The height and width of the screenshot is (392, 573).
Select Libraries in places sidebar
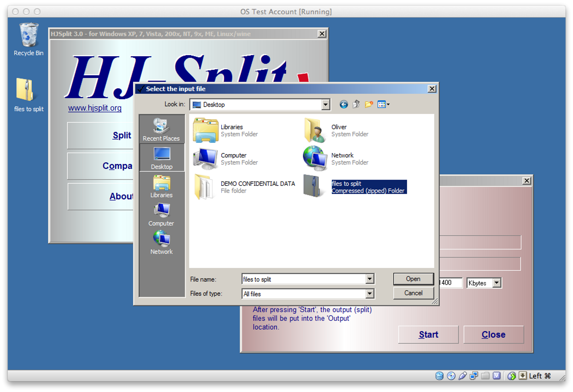(161, 187)
